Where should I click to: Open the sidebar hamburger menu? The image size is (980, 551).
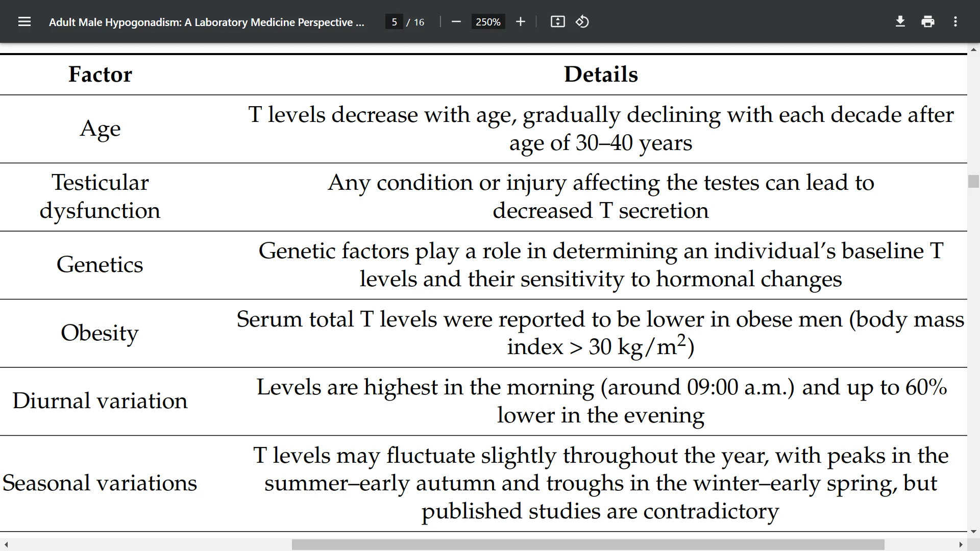(x=24, y=22)
